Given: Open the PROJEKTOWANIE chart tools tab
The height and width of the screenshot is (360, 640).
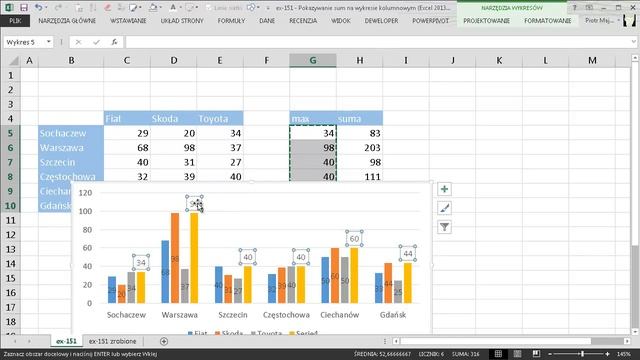Looking at the screenshot, I should (x=487, y=20).
